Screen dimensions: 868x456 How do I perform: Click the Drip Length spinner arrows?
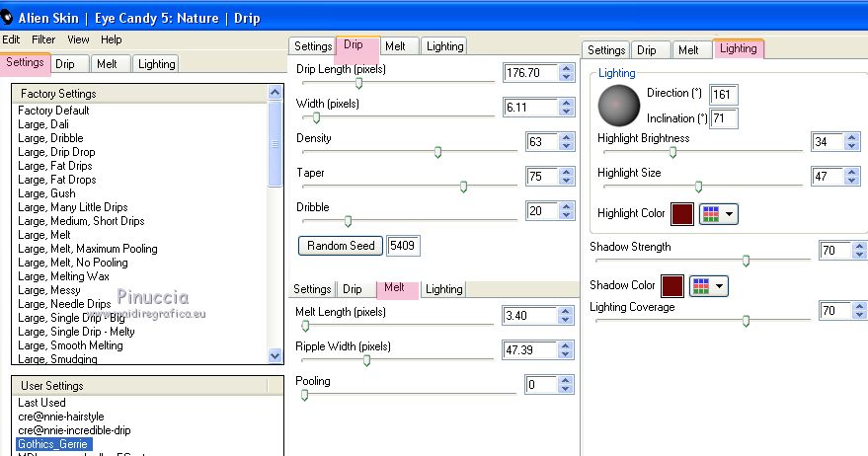(566, 72)
